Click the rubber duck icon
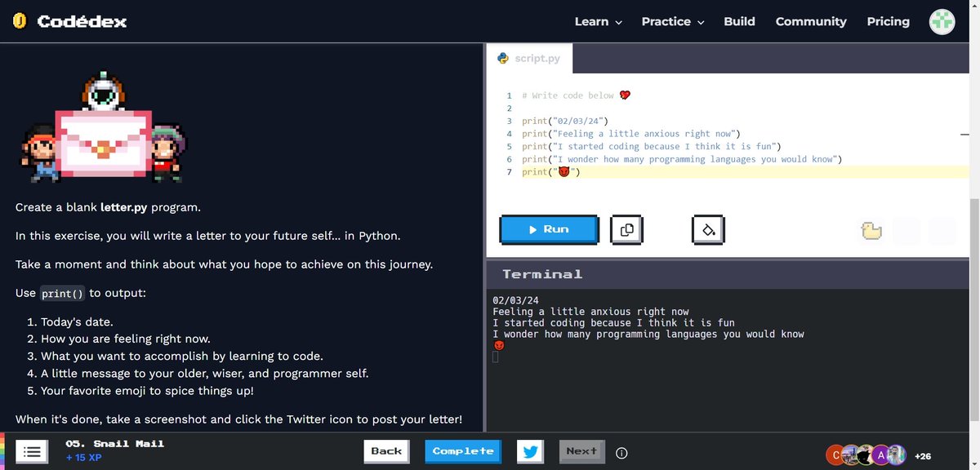Screen dimensions: 980x470 coord(871,231)
